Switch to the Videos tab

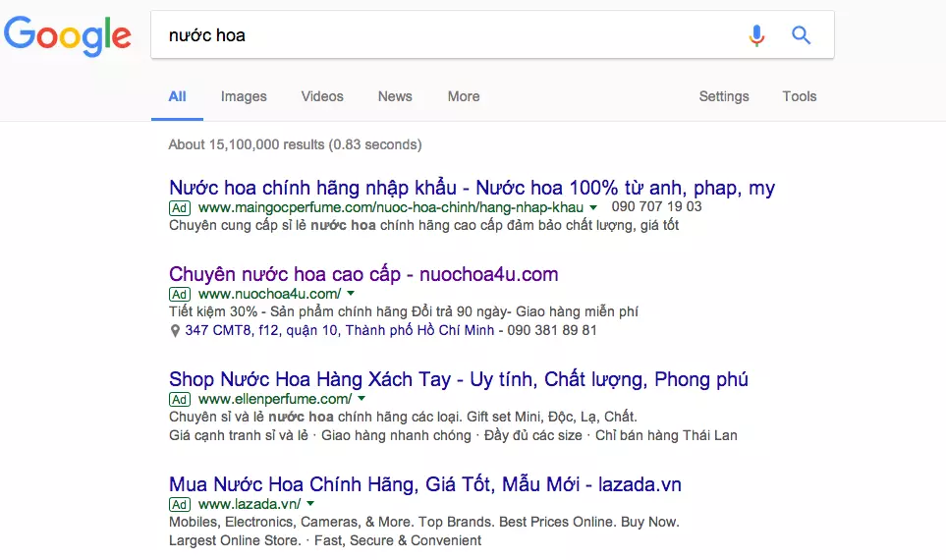tap(322, 96)
